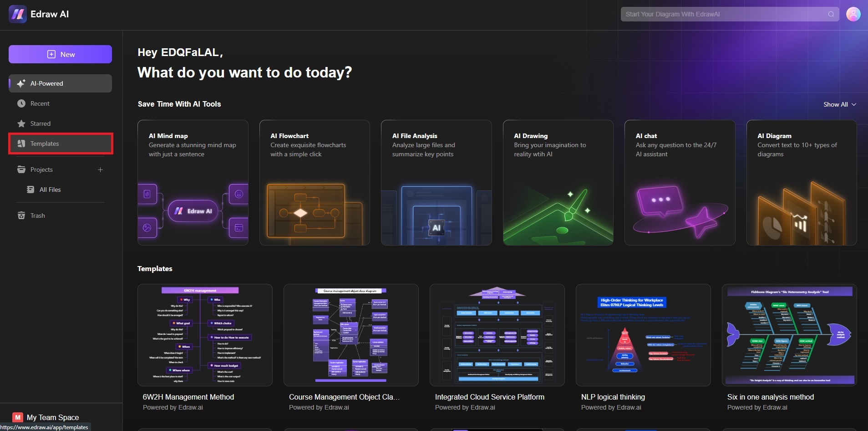
Task: Open Six in one analysis method thumbnail
Action: point(789,335)
